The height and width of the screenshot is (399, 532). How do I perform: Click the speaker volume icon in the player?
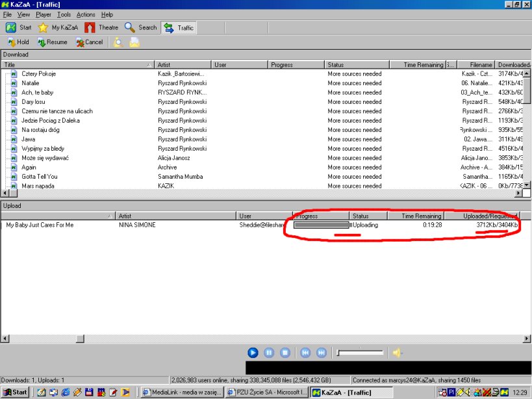point(397,353)
